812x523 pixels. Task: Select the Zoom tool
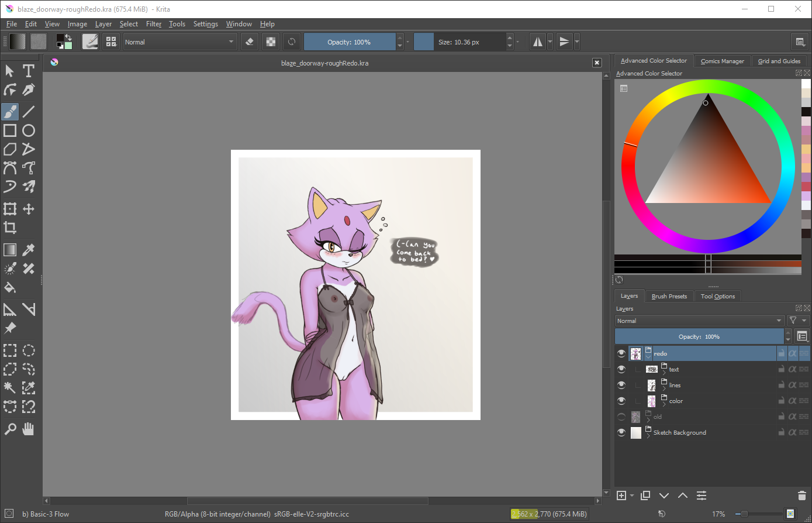point(10,429)
